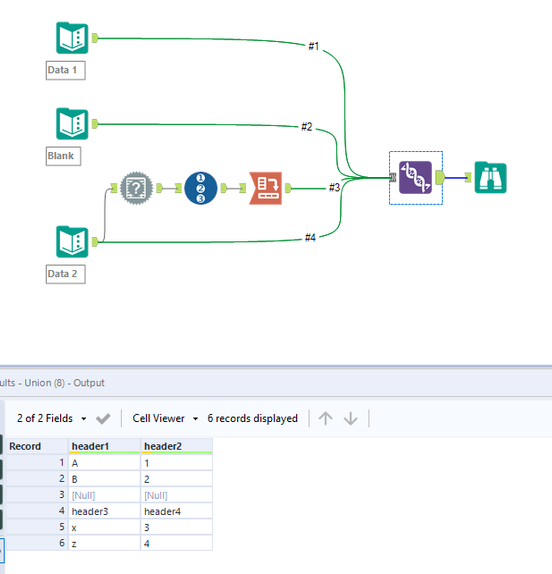Click the Browse tool input anchor
Image resolution: width=552 pixels, height=574 pixels.
pyautogui.click(x=468, y=178)
